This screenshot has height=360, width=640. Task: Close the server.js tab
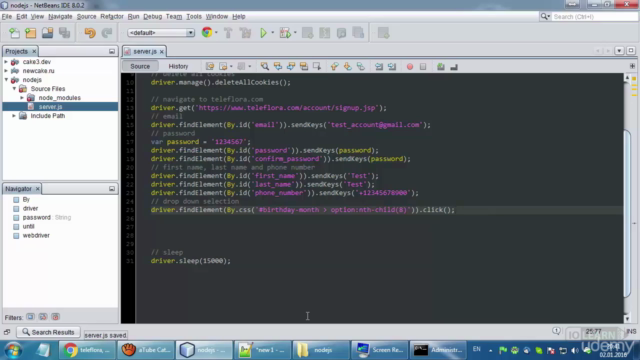coord(162,51)
